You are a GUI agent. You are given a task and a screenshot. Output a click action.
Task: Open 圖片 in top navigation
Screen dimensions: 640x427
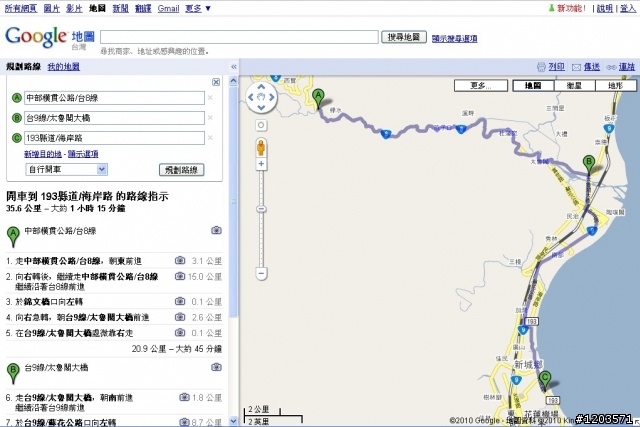tap(52, 9)
